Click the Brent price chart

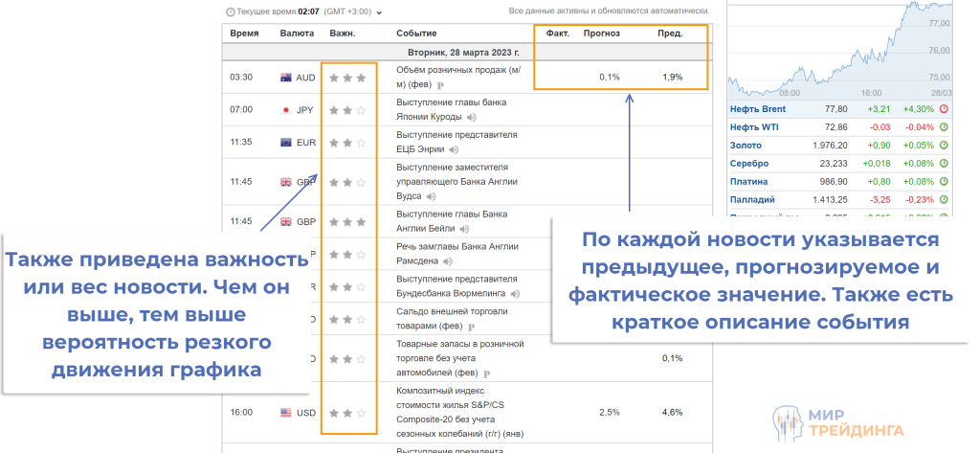840,50
